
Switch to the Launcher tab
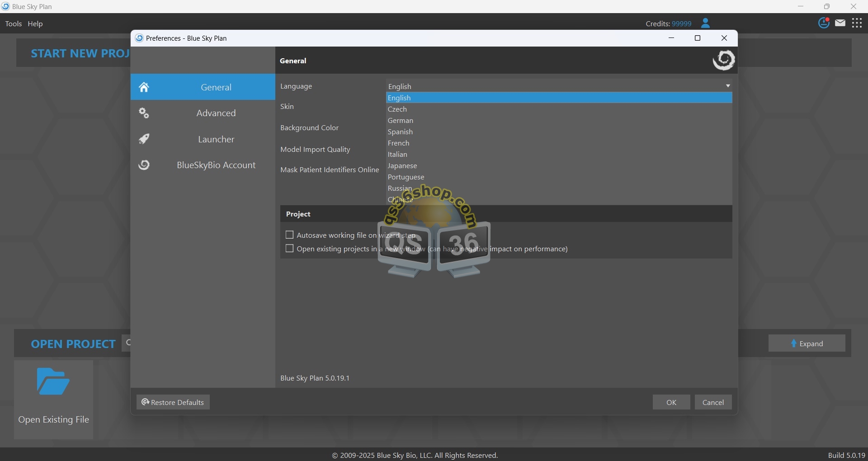click(x=203, y=139)
